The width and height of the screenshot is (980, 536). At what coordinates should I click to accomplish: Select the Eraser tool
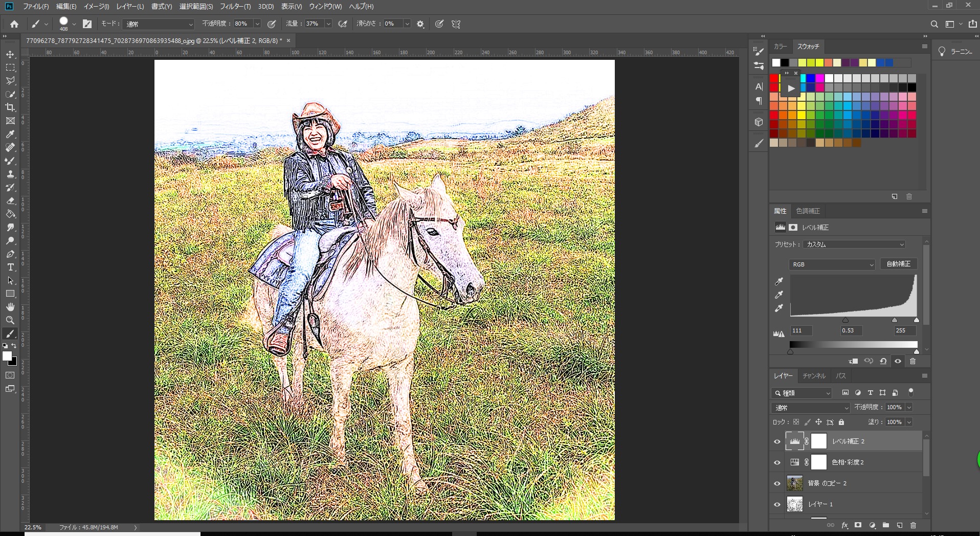10,200
